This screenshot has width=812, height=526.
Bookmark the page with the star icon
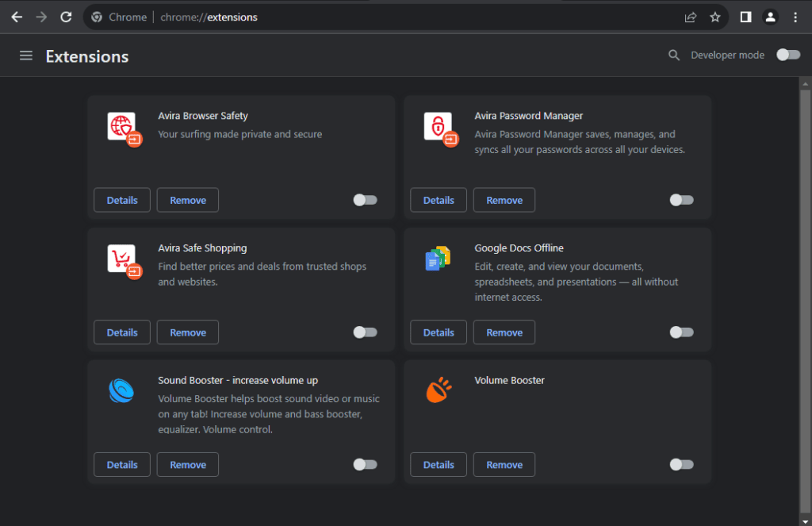pyautogui.click(x=715, y=17)
